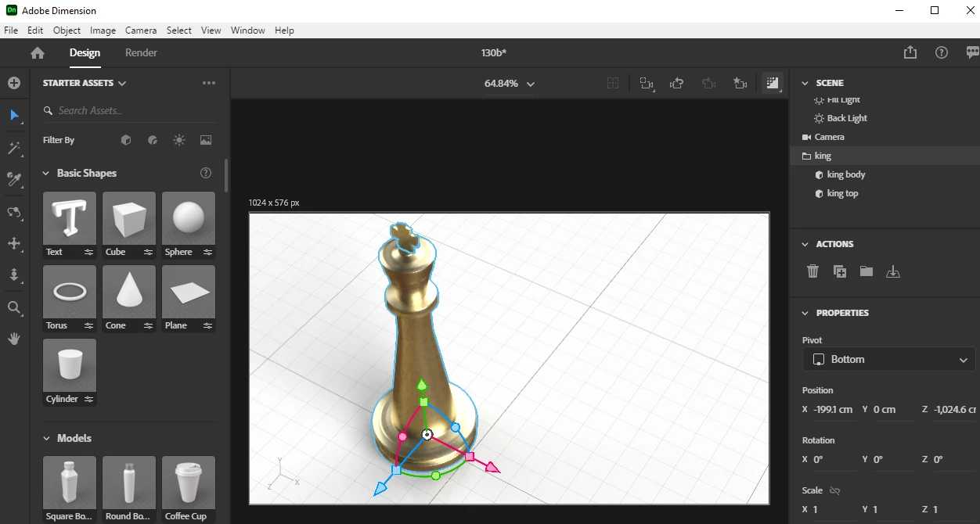Open the zoom level 64.84% dropdown
This screenshot has height=524, width=980.
[510, 83]
